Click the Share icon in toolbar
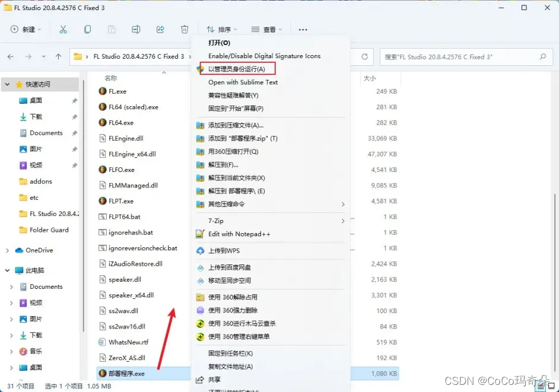The height and width of the screenshot is (392, 559). (160, 29)
